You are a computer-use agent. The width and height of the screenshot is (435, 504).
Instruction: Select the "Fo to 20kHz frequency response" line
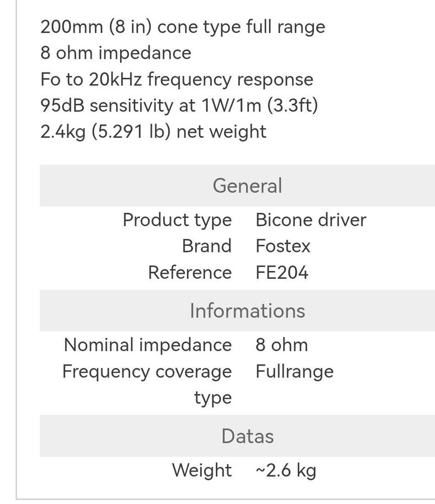[x=177, y=79]
